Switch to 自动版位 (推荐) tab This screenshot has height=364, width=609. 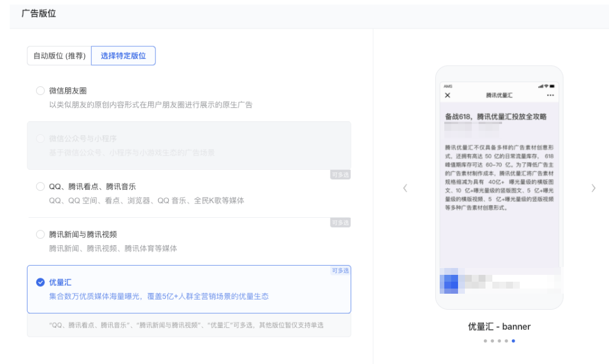[x=59, y=56]
